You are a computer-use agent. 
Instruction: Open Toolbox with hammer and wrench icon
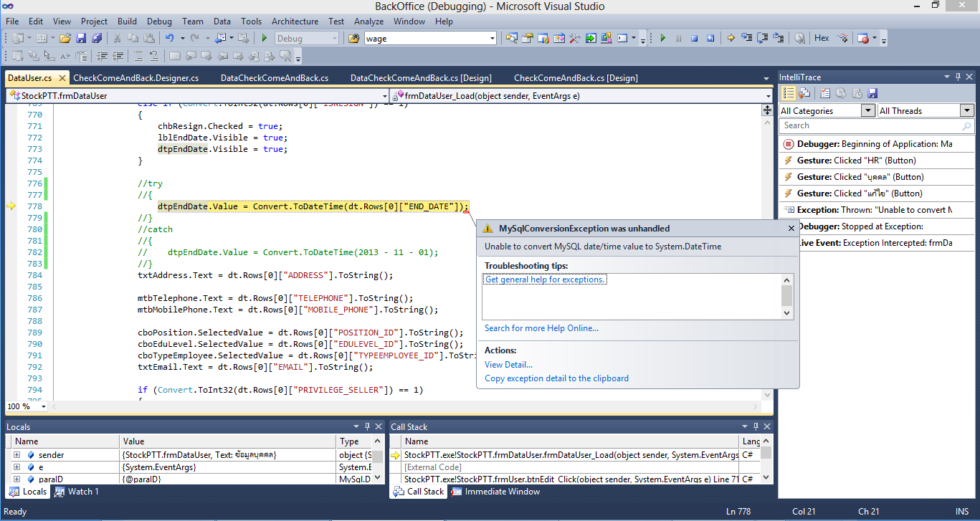[575, 38]
